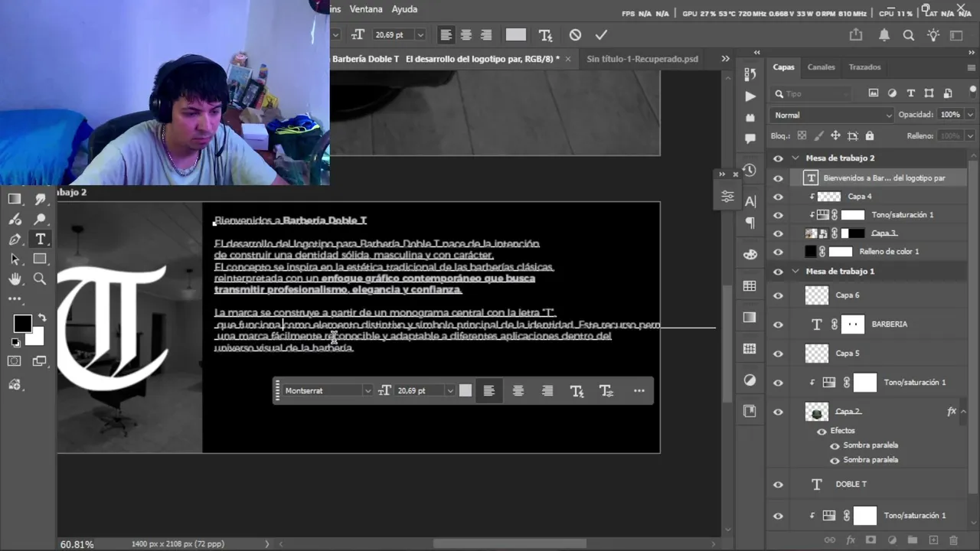Open font size dropdown in floating bar

click(x=449, y=391)
